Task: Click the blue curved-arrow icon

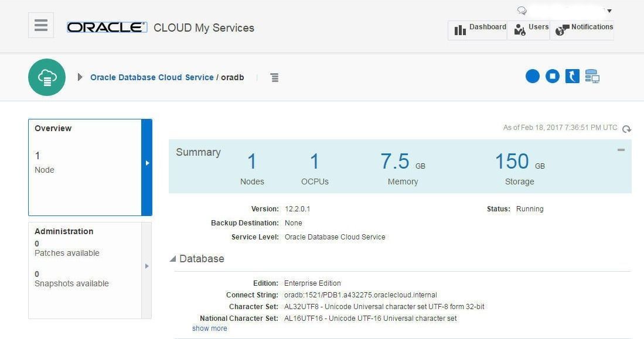Action: [572, 76]
